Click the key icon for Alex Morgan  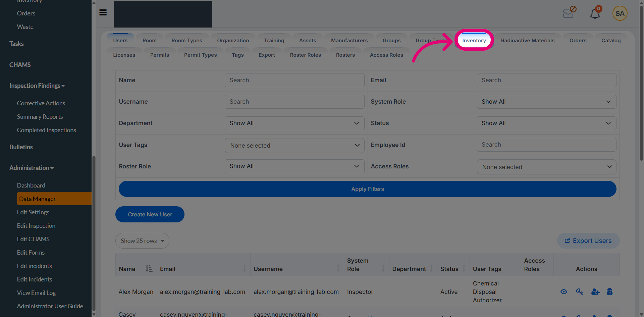(580, 292)
